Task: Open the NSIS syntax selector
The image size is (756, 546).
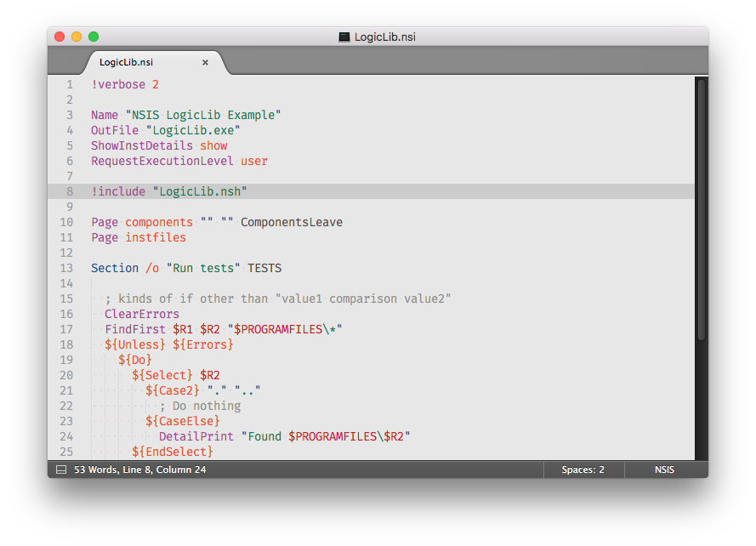Action: (663, 469)
